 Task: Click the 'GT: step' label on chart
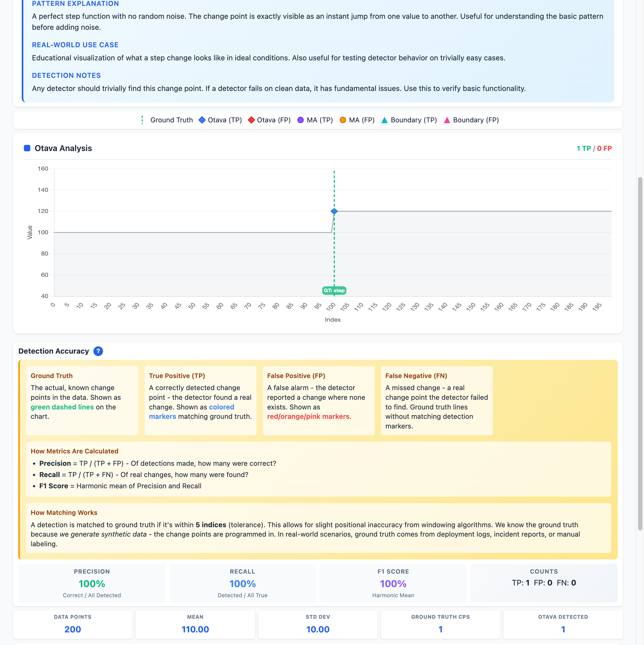coord(334,291)
